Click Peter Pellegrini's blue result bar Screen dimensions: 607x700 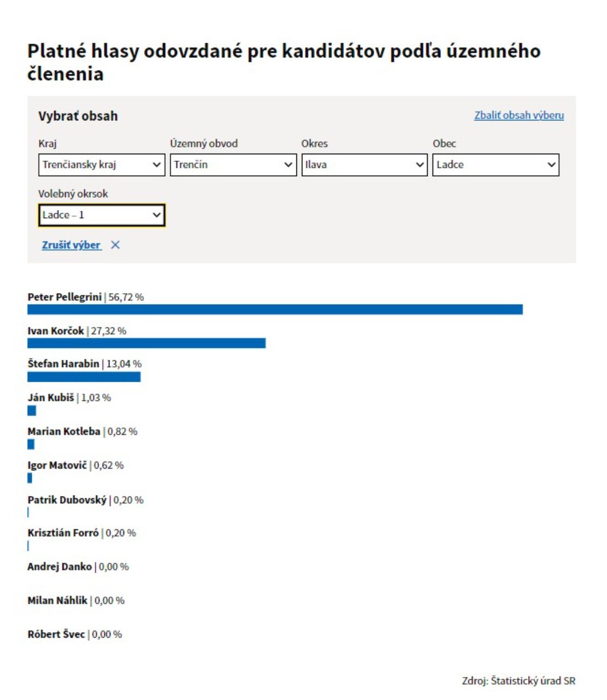pyautogui.click(x=275, y=310)
